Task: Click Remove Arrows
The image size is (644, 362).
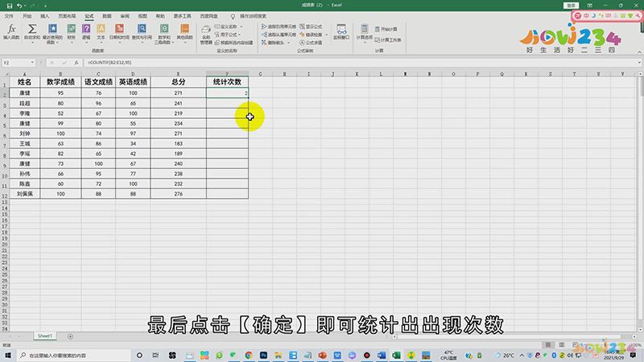Action: 273,43
